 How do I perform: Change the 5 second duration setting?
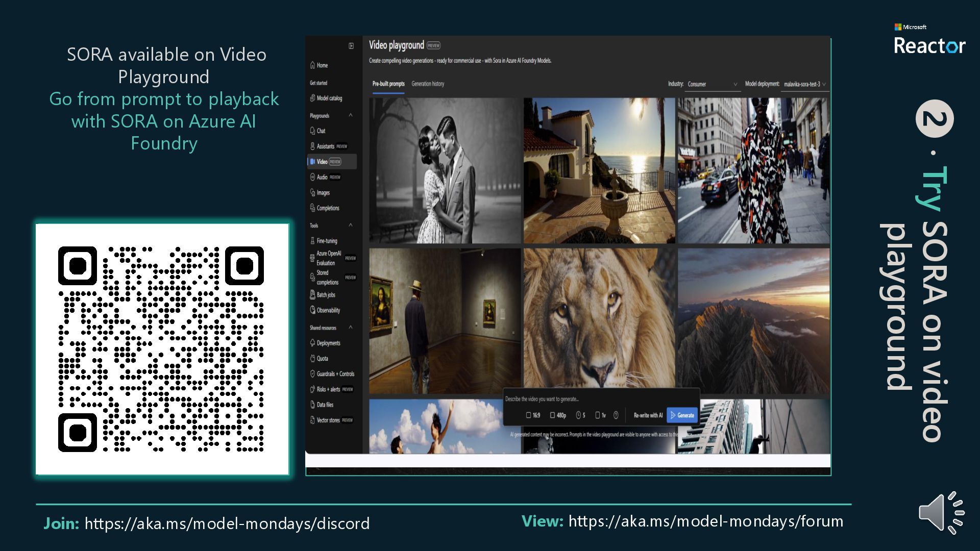[x=581, y=415]
